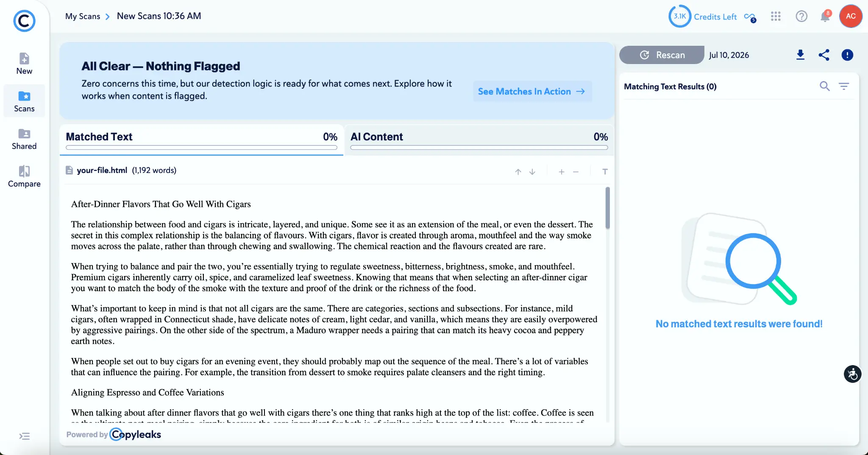Click the After-Dinner Flavors title line
Screen dimensions: 868x455
click(161, 204)
